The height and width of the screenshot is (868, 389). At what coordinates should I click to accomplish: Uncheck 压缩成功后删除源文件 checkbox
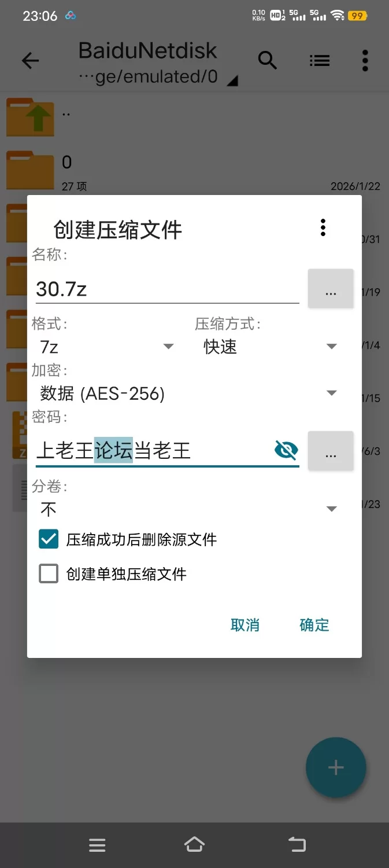[x=49, y=539]
